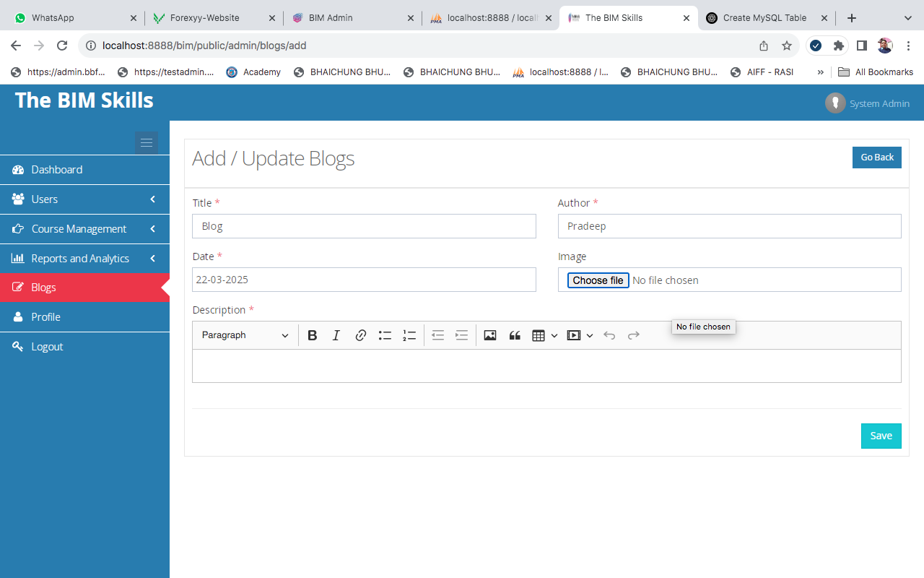The image size is (924, 578).
Task: Insert an image in the description editor
Action: pos(490,335)
